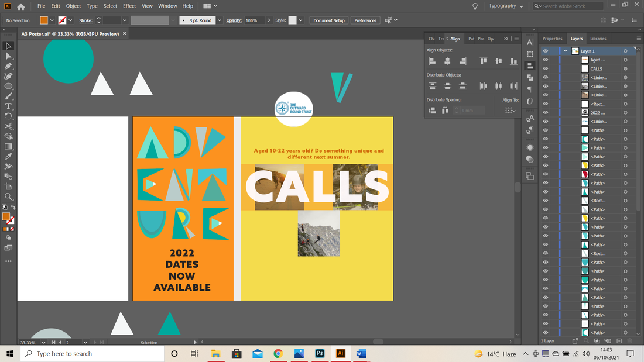Viewport: 644px width, 362px height.
Task: Click Vertical Align Bottom icon
Action: (513, 61)
